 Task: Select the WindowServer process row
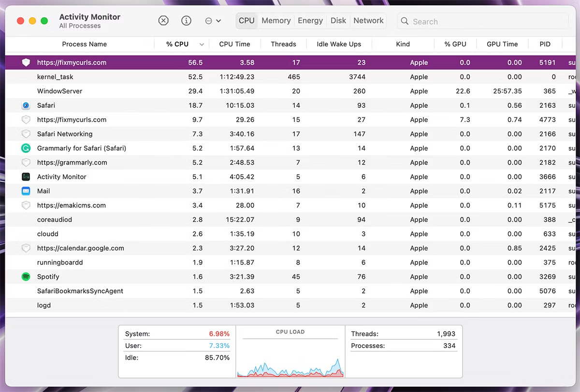[290, 91]
